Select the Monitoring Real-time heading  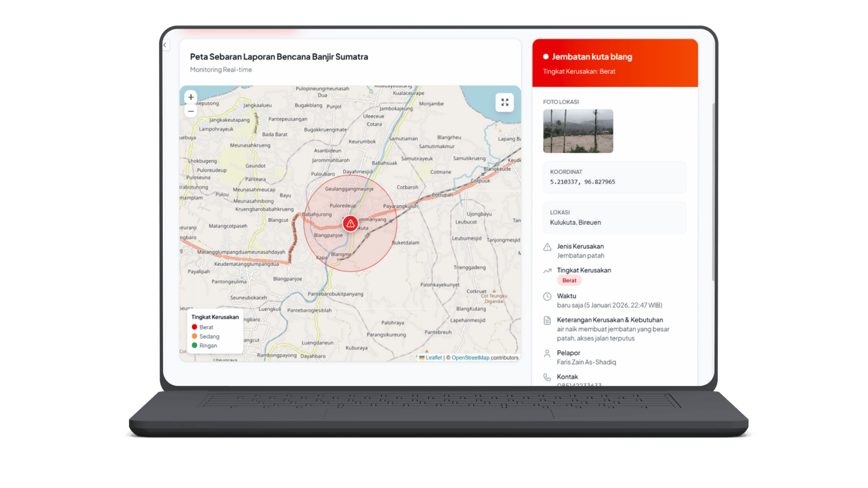[221, 70]
